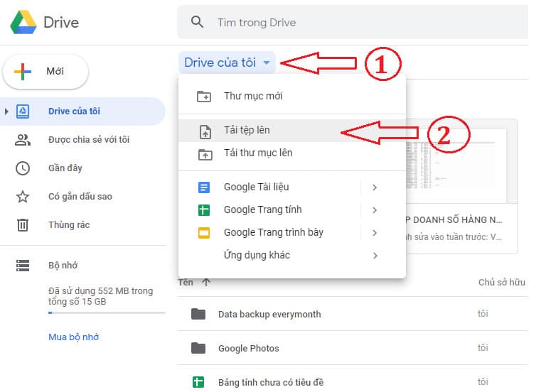This screenshot has width=536, height=392.
Task: Choose Tải tệp lên from the menu
Action: pyautogui.click(x=292, y=130)
